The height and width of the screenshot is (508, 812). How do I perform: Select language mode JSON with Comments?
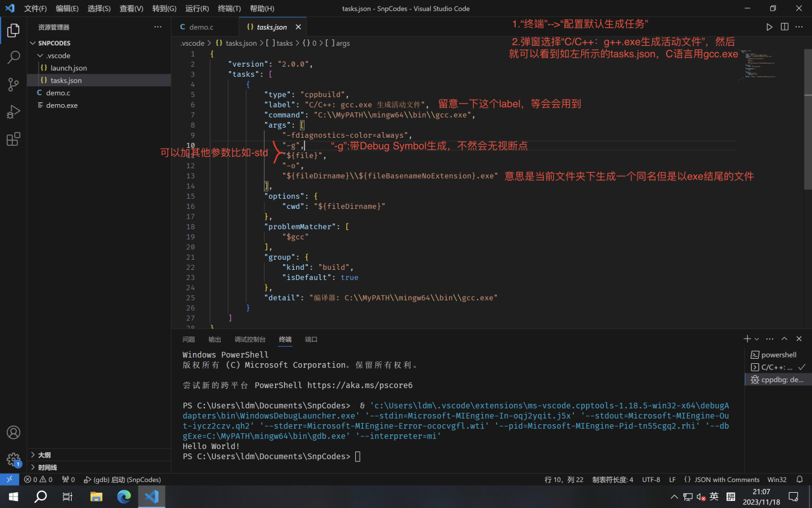click(721, 479)
